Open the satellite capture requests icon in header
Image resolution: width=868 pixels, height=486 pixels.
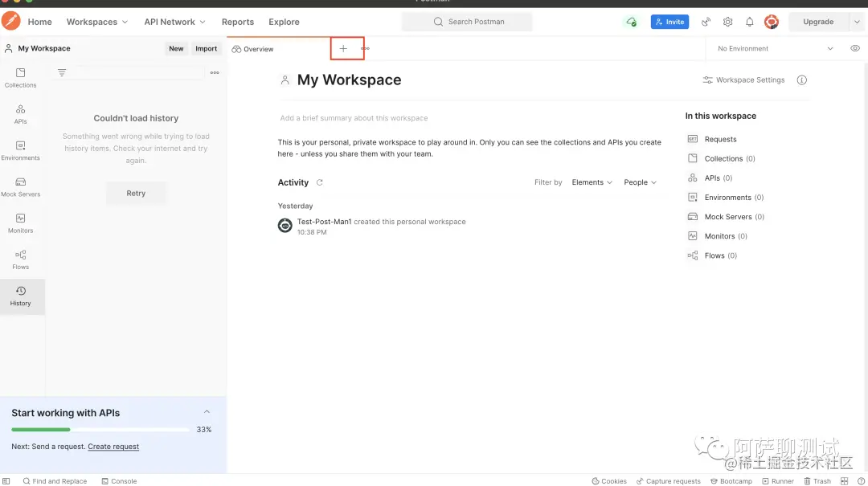(x=706, y=22)
